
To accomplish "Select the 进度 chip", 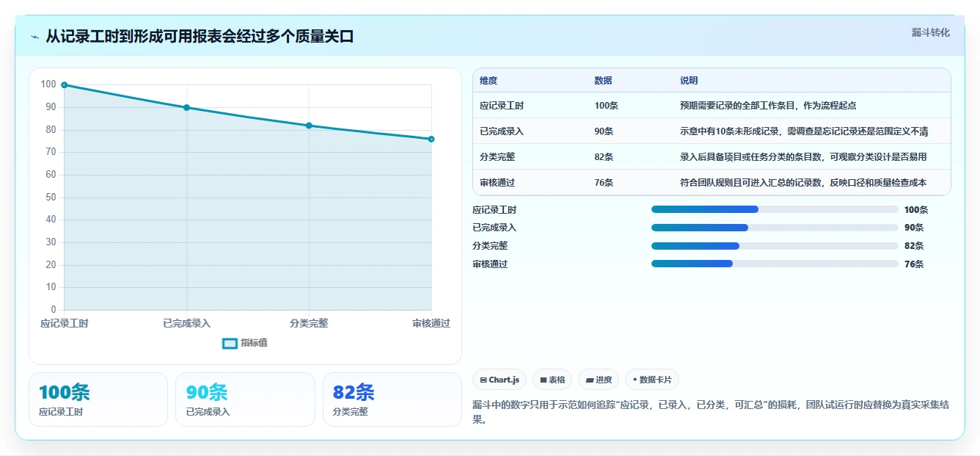I will pyautogui.click(x=599, y=380).
